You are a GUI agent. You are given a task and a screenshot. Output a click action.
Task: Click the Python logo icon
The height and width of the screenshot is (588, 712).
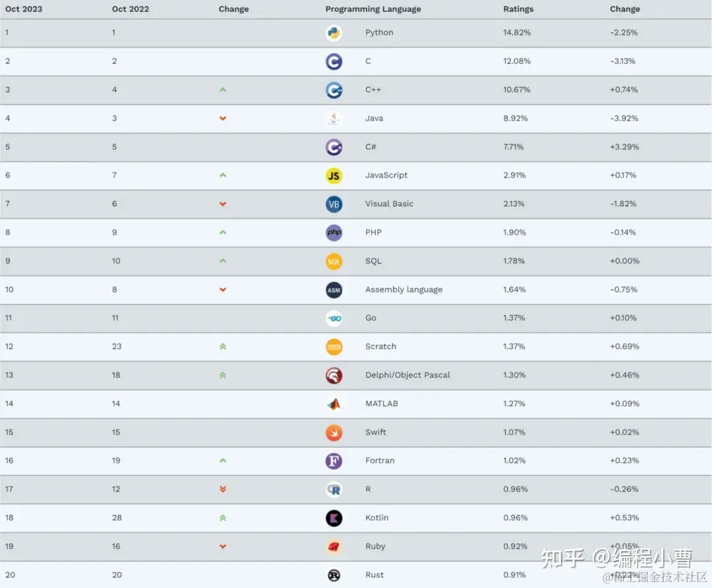[x=334, y=33]
